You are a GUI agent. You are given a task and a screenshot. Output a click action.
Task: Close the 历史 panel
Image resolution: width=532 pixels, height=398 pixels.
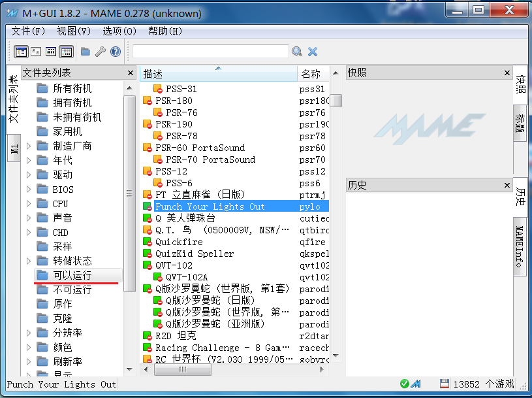coord(507,186)
